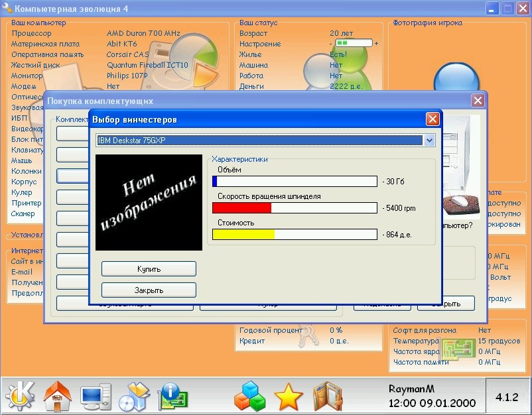Click the Температура 15 градусов value
This screenshot has height=415, width=532.
click(x=499, y=341)
